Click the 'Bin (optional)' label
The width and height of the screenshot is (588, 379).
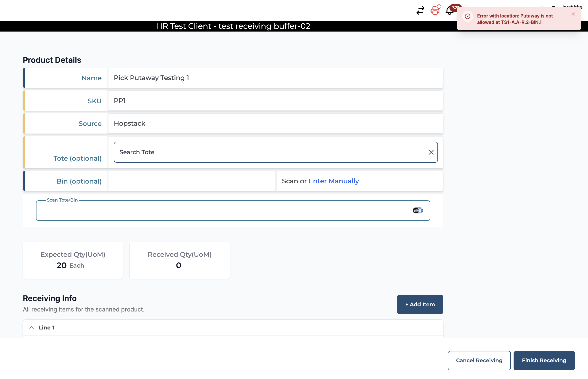coord(79,181)
